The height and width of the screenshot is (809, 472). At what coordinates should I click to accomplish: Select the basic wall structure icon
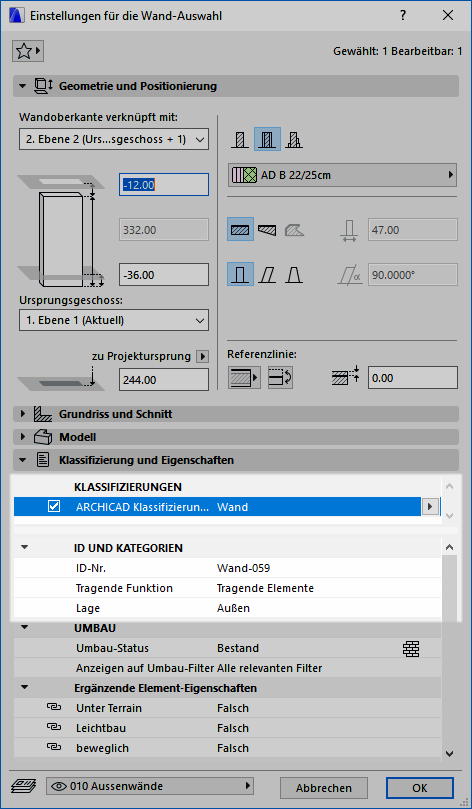click(240, 140)
